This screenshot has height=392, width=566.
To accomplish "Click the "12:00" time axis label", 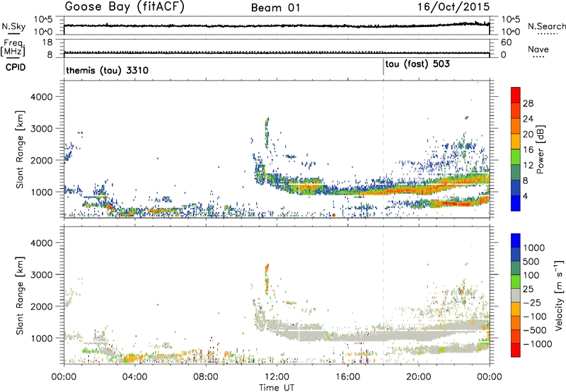I will coord(277,377).
